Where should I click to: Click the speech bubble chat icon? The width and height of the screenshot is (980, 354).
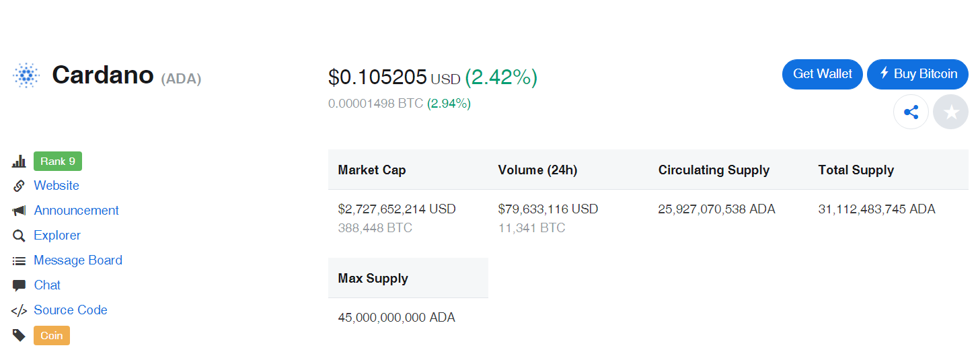point(19,285)
